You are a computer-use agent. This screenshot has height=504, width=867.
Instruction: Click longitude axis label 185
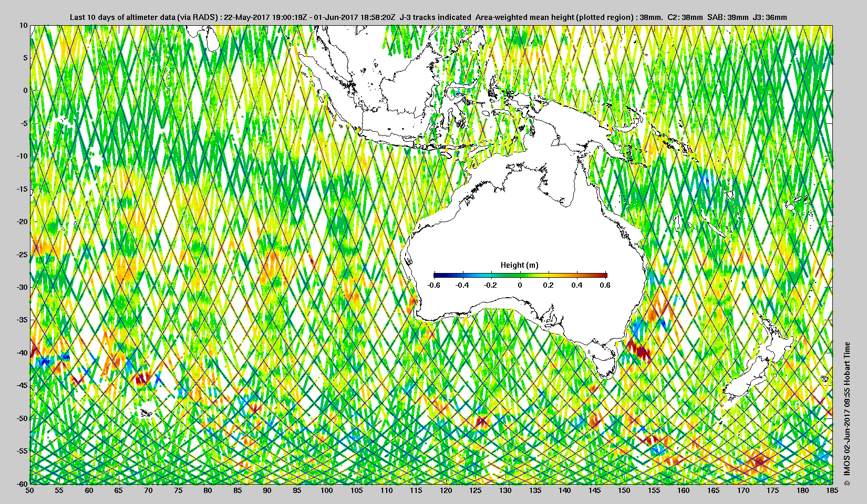point(832,490)
